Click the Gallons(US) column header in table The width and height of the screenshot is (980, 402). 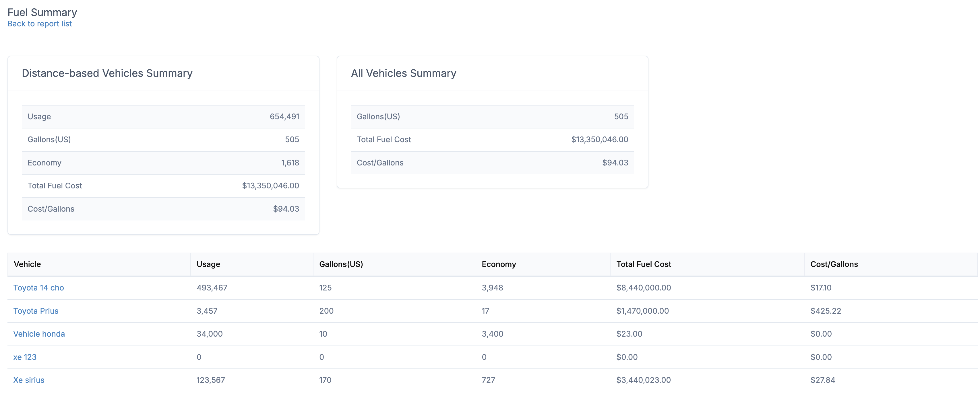tap(341, 264)
